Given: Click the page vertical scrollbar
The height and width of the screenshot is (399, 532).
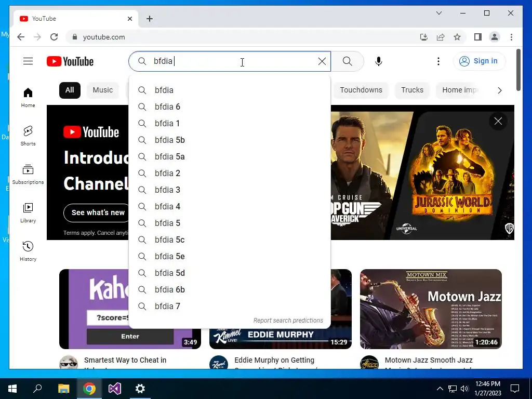Looking at the screenshot, I should click(518, 70).
